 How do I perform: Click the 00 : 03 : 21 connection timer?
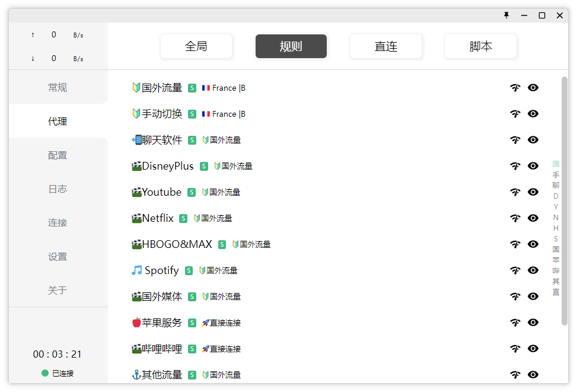click(58, 354)
